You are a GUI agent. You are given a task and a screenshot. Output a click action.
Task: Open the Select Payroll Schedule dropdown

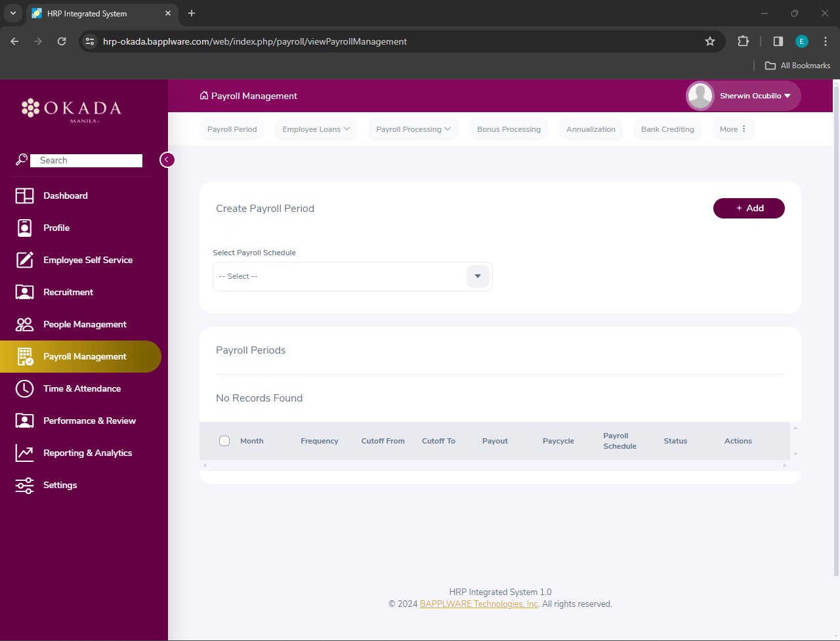point(478,276)
